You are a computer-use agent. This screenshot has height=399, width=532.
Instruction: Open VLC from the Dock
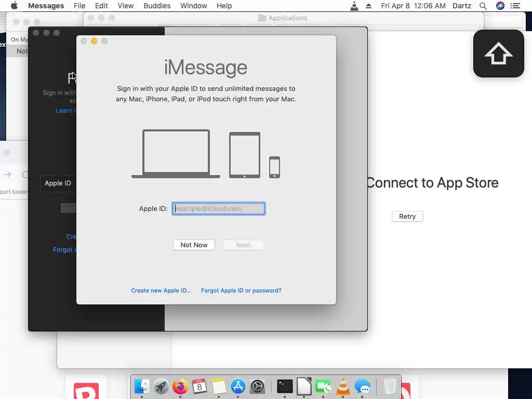[x=343, y=387]
